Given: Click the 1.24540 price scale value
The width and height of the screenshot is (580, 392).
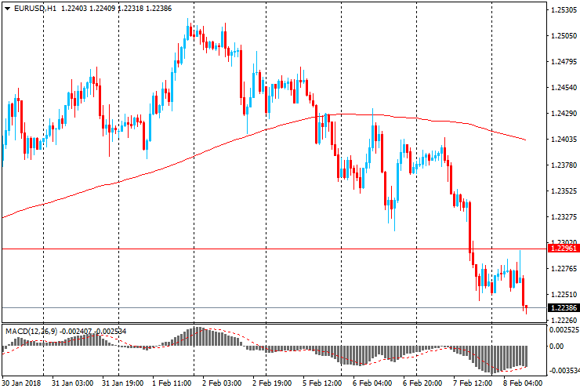Looking at the screenshot, I should [564, 88].
